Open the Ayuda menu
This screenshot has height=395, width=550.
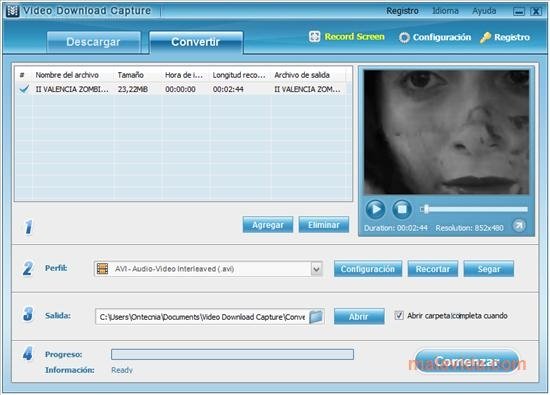click(484, 11)
